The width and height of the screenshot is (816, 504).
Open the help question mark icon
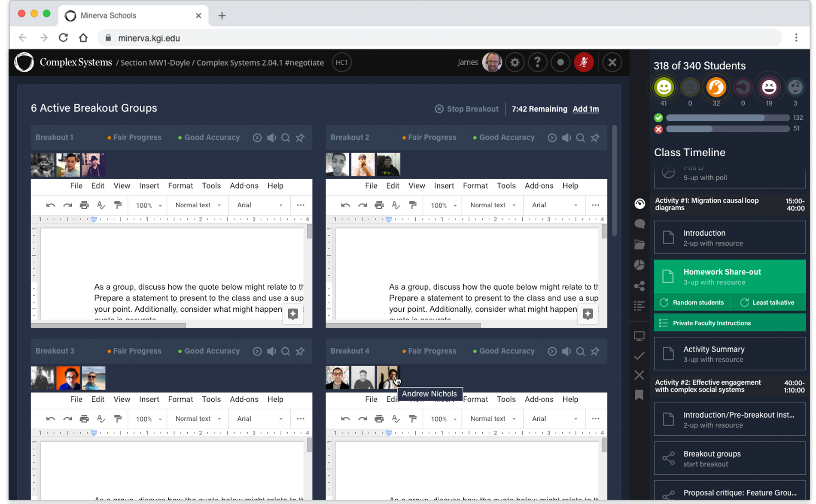click(537, 63)
